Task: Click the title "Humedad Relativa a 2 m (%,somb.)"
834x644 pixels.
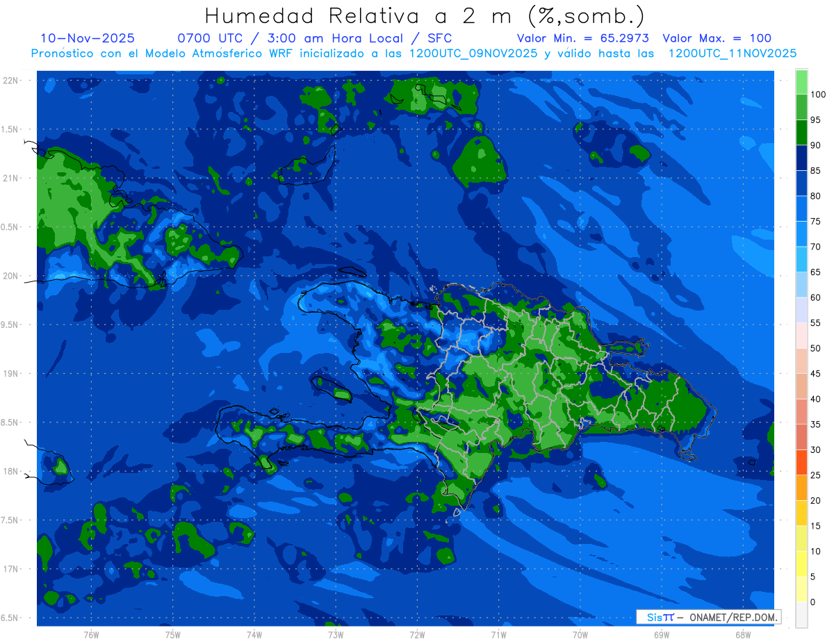Action: [x=425, y=15]
